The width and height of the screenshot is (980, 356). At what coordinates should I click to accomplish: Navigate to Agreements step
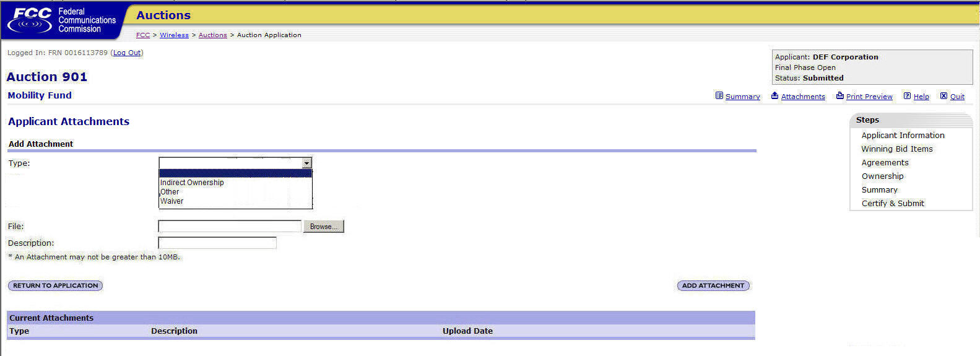pos(885,162)
